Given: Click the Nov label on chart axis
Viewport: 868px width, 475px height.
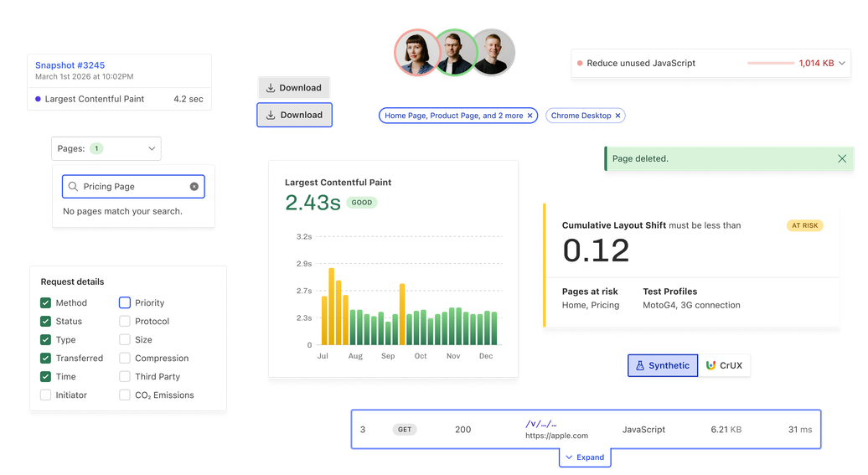Looking at the screenshot, I should (x=453, y=356).
